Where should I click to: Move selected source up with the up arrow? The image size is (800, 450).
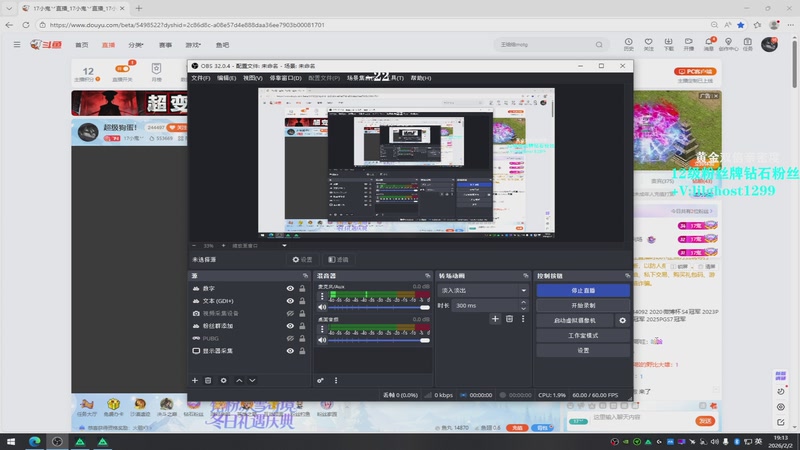[239, 380]
